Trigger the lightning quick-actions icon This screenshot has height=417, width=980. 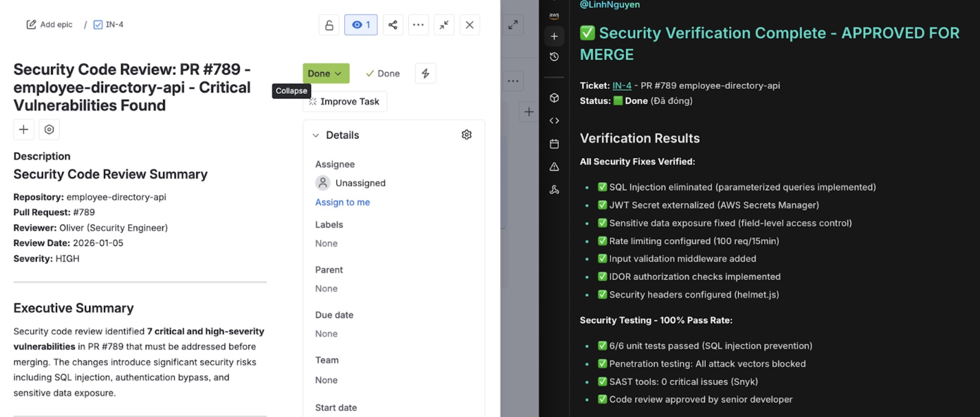click(x=425, y=73)
